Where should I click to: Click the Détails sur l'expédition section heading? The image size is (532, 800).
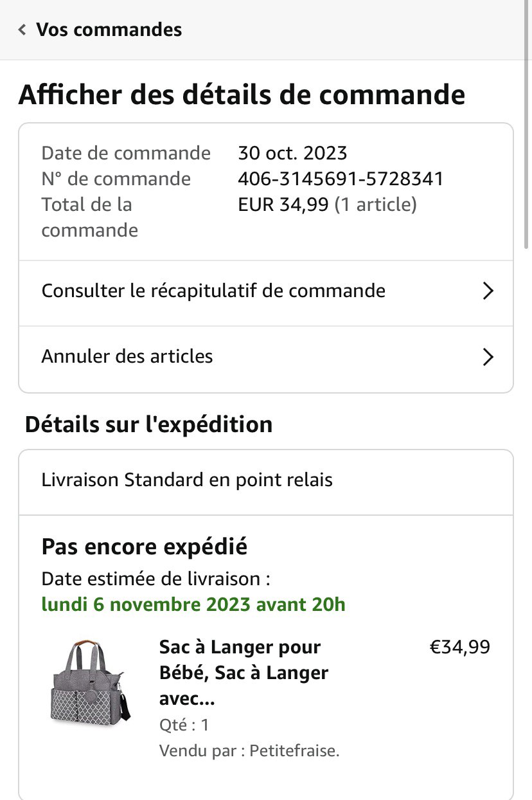(148, 424)
